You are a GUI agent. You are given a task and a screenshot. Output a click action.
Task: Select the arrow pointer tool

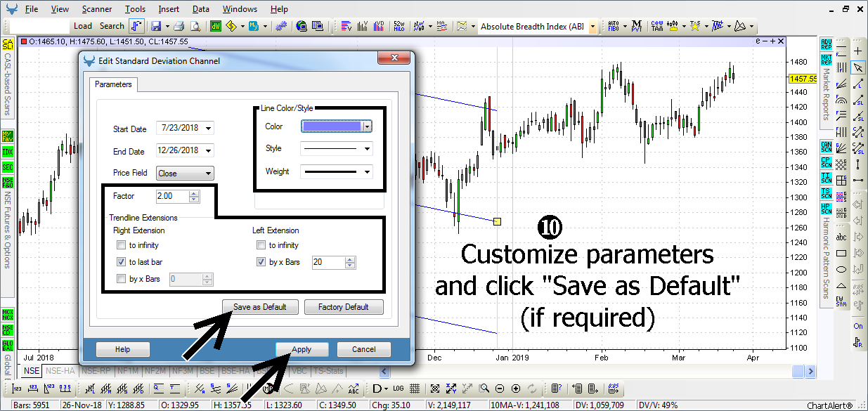click(857, 67)
